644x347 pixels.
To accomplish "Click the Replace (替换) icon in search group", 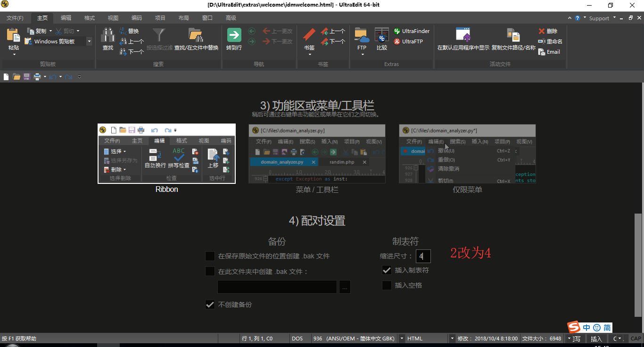I will point(123,31).
